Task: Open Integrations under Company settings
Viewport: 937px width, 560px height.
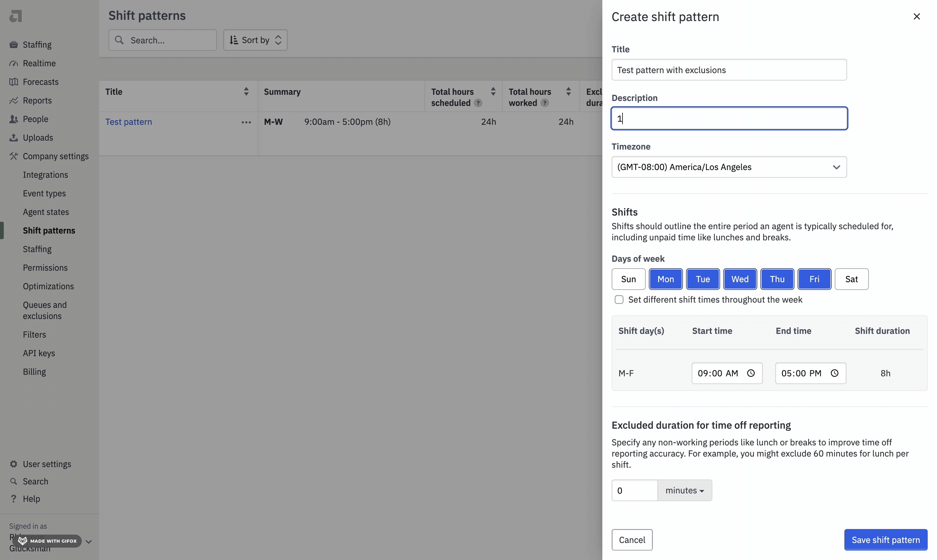Action: tap(45, 175)
